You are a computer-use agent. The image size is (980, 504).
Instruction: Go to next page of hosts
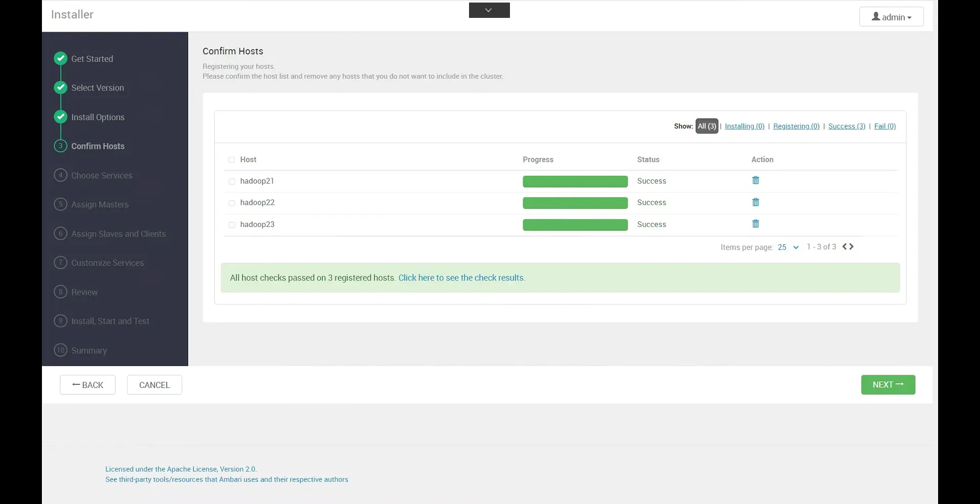[852, 247]
